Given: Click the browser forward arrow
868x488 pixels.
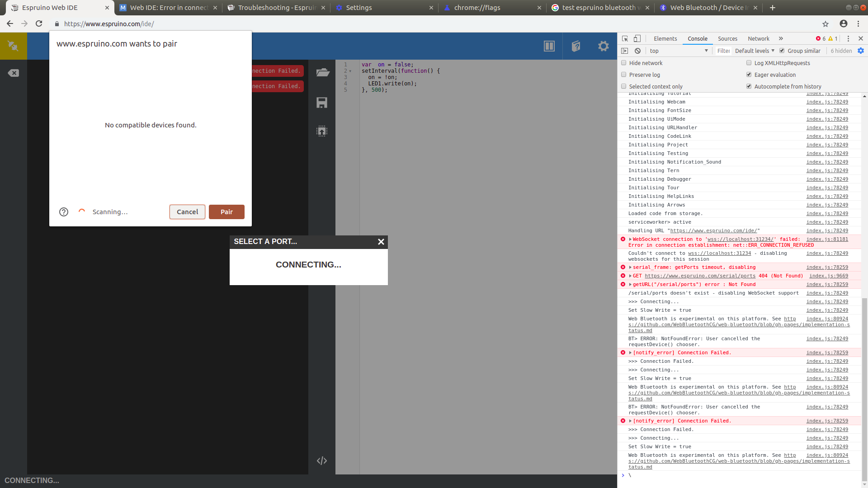Looking at the screenshot, I should click(x=24, y=23).
